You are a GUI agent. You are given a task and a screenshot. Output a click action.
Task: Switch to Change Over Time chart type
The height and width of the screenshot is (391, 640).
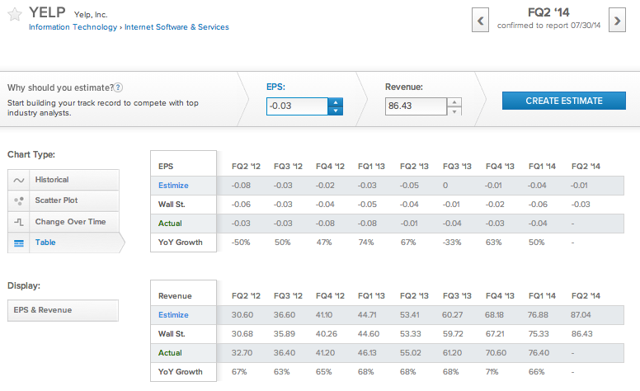70,222
